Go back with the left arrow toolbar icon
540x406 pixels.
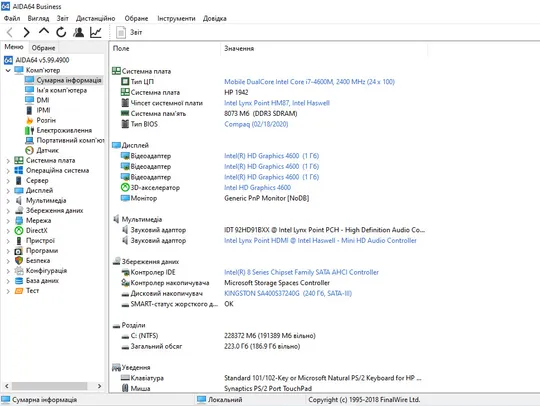(10, 32)
